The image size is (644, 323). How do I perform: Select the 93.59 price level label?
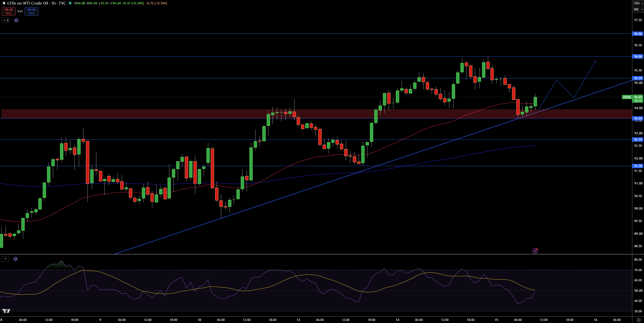click(638, 119)
